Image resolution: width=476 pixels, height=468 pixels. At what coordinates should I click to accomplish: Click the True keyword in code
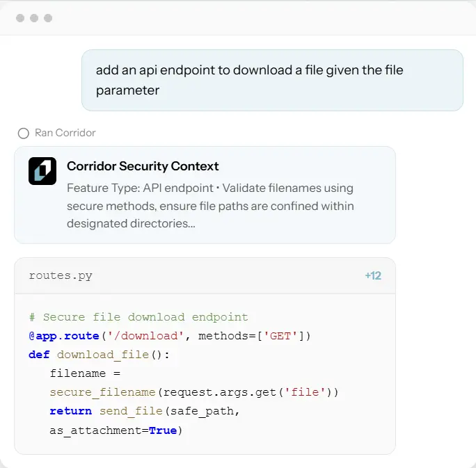163,430
